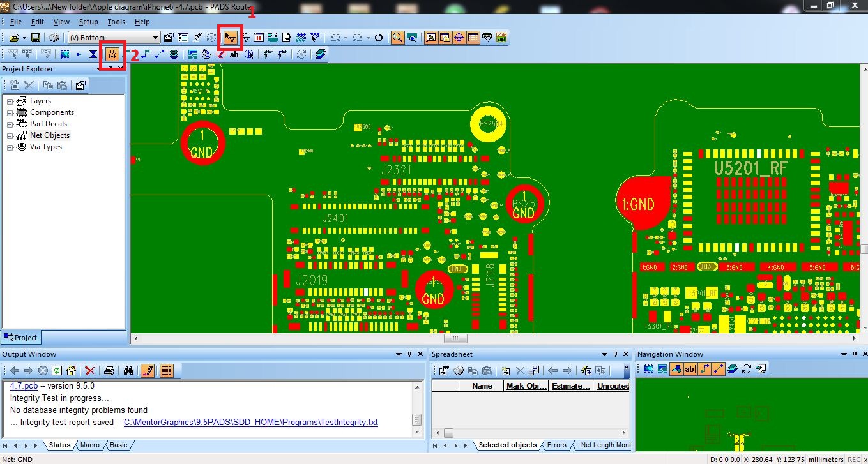This screenshot has height=464, width=868.
Task: Toggle the trace display button in Navigation Window toolbar
Action: tap(704, 369)
